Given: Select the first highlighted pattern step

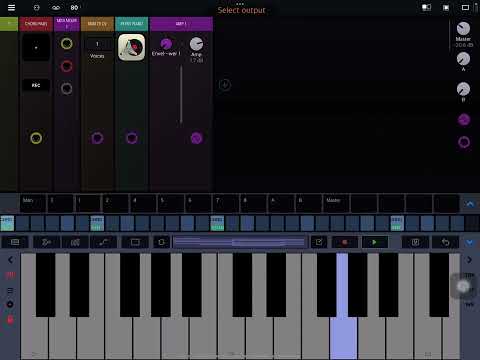Looking at the screenshot, I should pos(7,223).
